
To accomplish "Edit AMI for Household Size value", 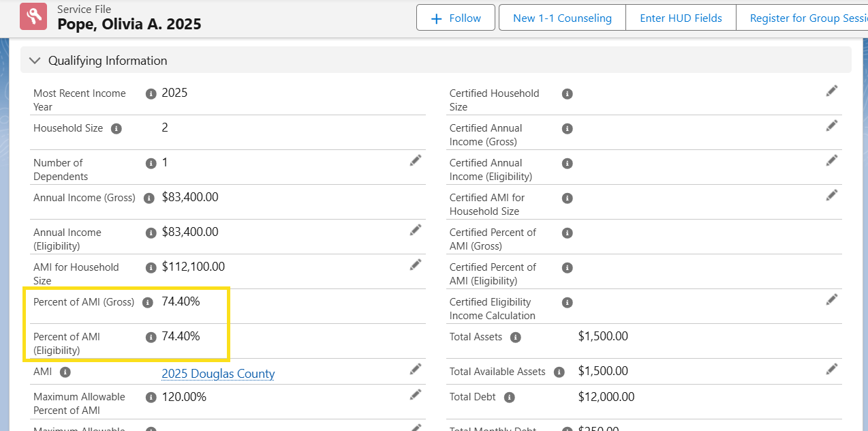I will click(416, 265).
